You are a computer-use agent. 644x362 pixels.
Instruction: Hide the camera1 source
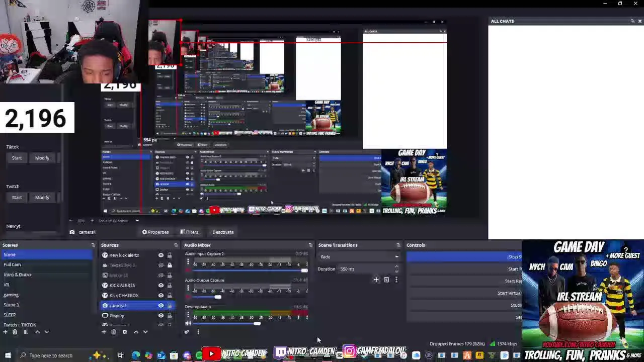coord(161,306)
